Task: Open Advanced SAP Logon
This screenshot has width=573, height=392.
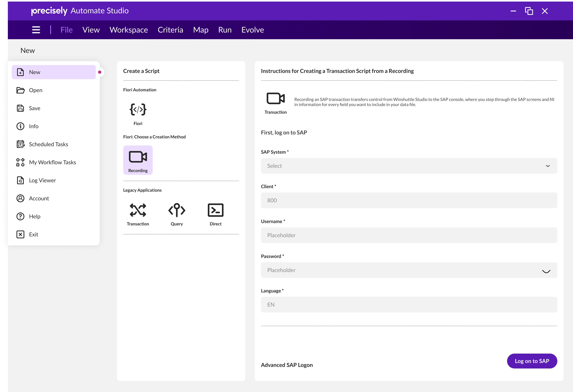Action: click(287, 365)
